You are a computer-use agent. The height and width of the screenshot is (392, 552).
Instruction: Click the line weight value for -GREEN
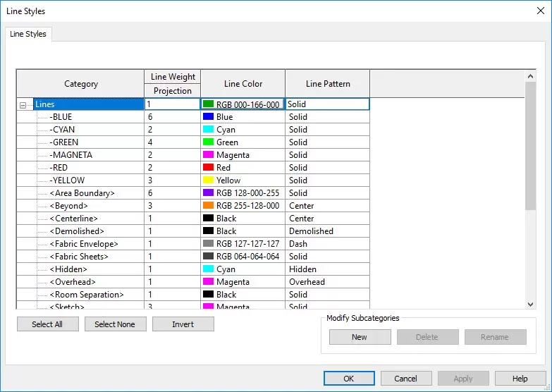[172, 142]
